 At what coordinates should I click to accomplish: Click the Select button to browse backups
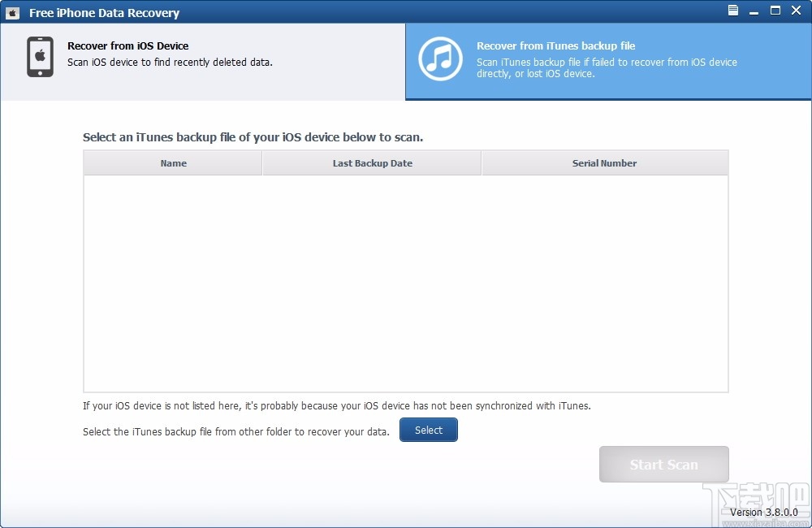click(x=429, y=430)
